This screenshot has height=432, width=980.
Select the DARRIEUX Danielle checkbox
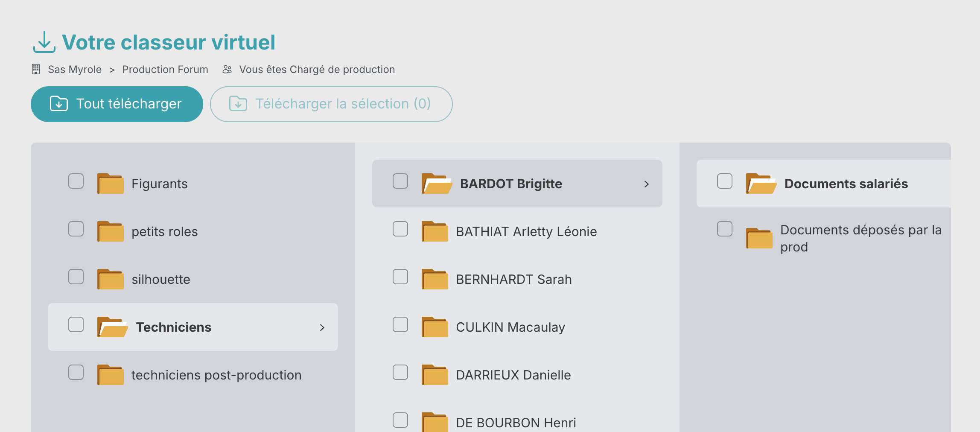pyautogui.click(x=400, y=372)
